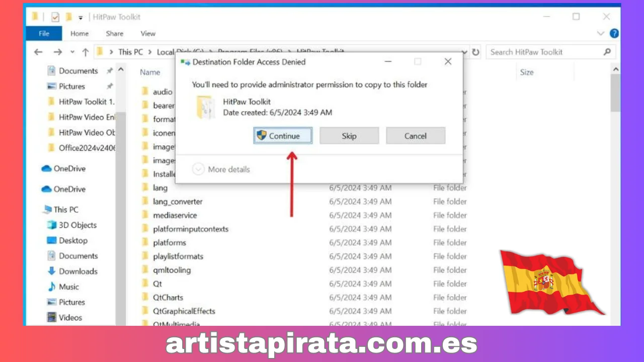644x362 pixels.
Task: Click the Properties quick access checkmark icon
Action: click(x=55, y=17)
